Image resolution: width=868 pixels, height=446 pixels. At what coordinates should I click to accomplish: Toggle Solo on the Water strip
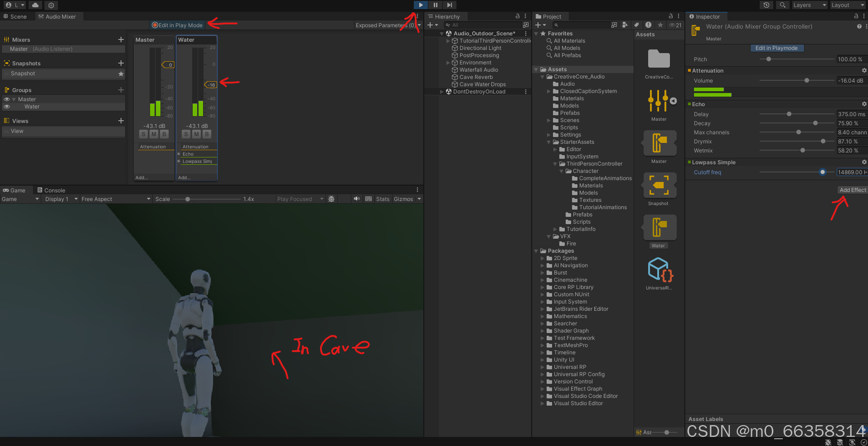point(186,134)
